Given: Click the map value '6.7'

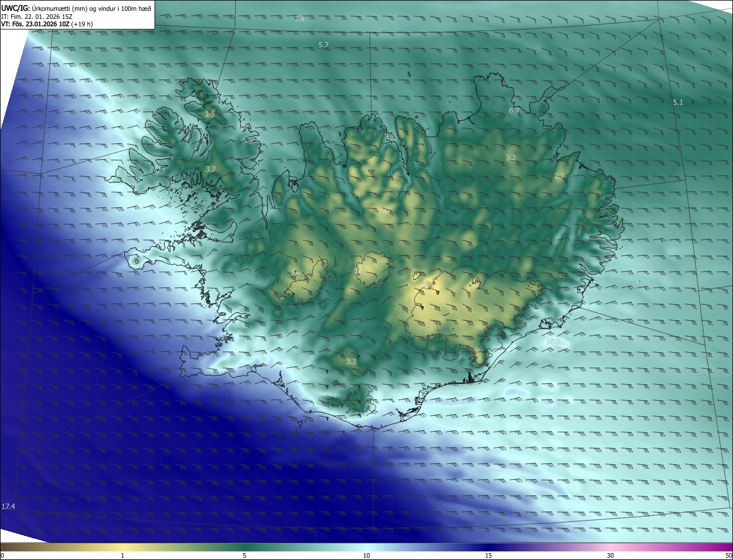Looking at the screenshot, I should pyautogui.click(x=514, y=111).
